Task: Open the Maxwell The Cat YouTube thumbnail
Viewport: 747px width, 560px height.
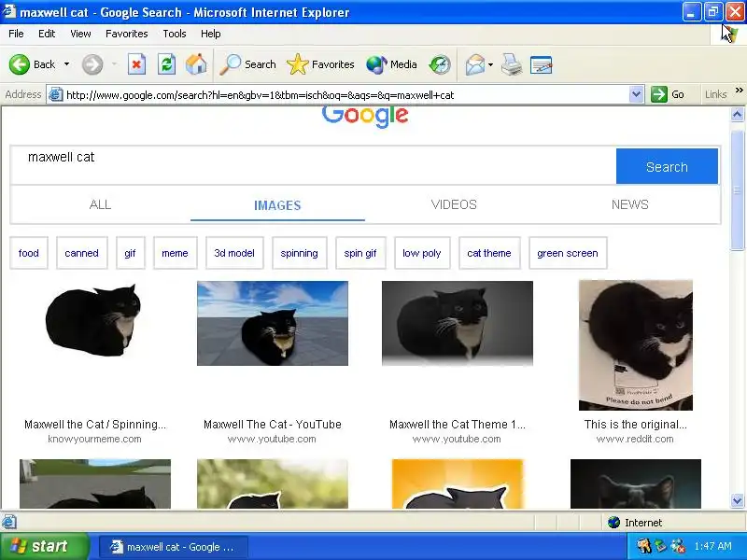Action: click(x=273, y=323)
